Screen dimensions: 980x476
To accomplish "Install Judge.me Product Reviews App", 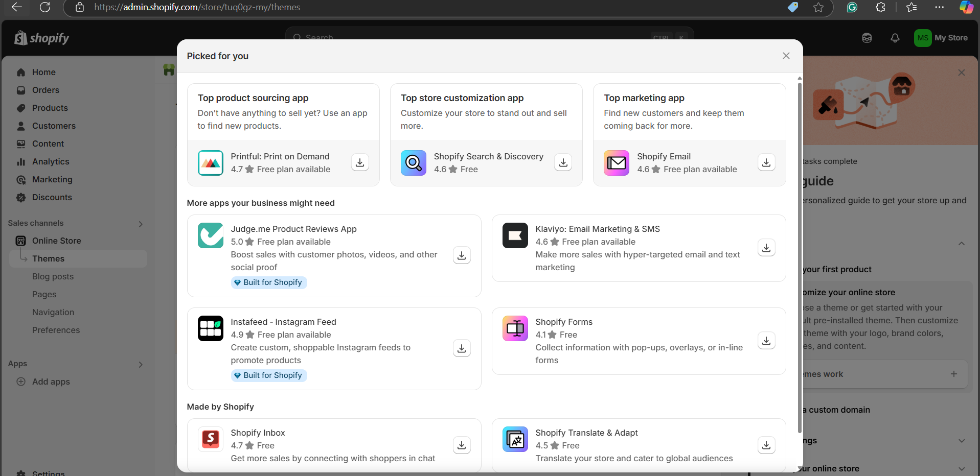I will coord(462,255).
